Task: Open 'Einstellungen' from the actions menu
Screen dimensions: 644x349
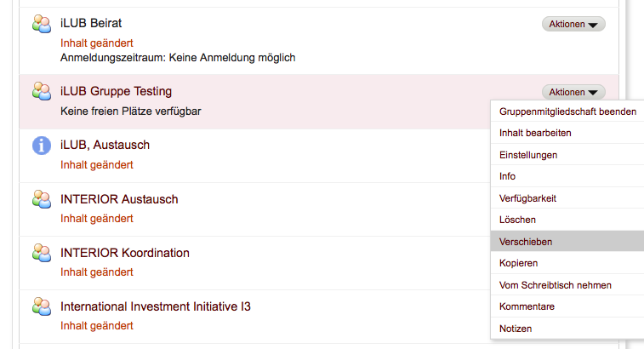Action: tap(528, 155)
